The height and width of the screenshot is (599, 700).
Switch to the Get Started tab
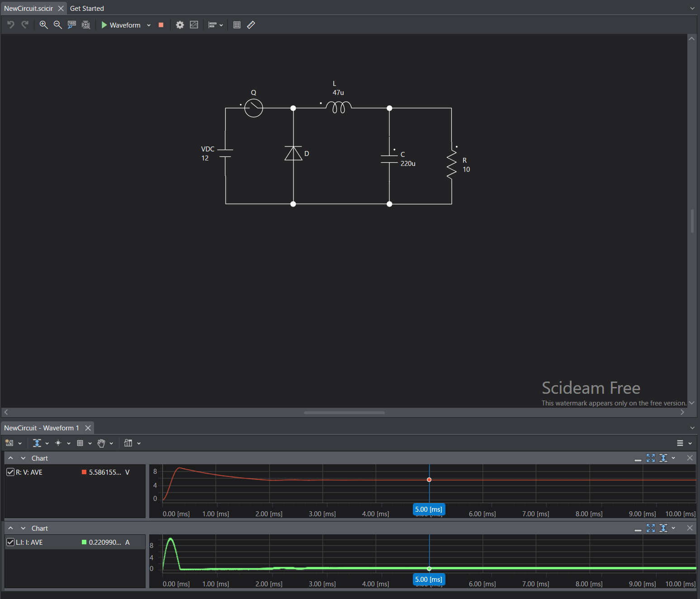coord(87,8)
